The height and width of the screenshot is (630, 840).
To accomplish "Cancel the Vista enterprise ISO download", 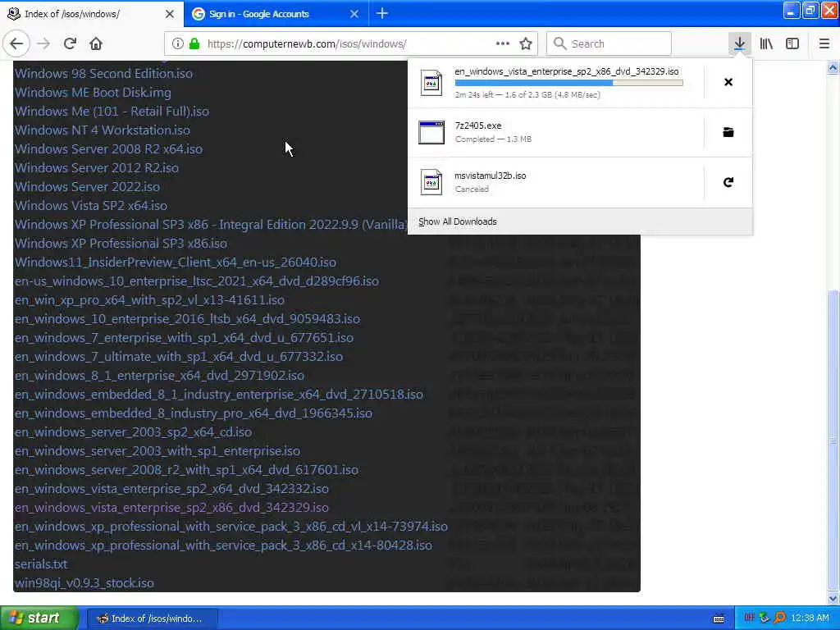I will pyautogui.click(x=728, y=82).
